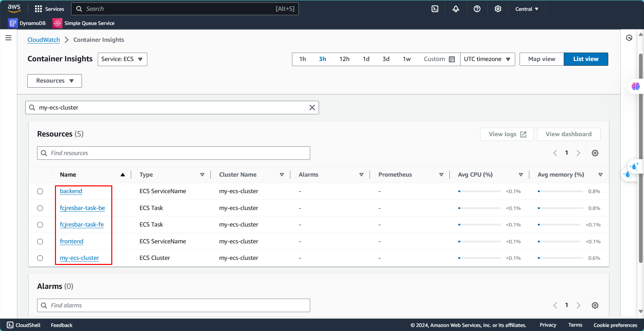Go to previous page of Resources
The height and width of the screenshot is (331, 644).
555,153
